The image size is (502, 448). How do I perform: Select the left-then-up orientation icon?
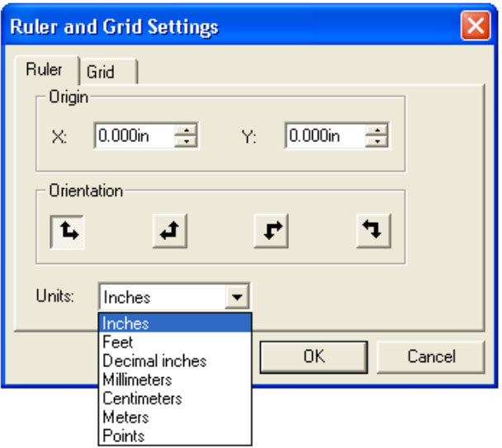point(170,231)
